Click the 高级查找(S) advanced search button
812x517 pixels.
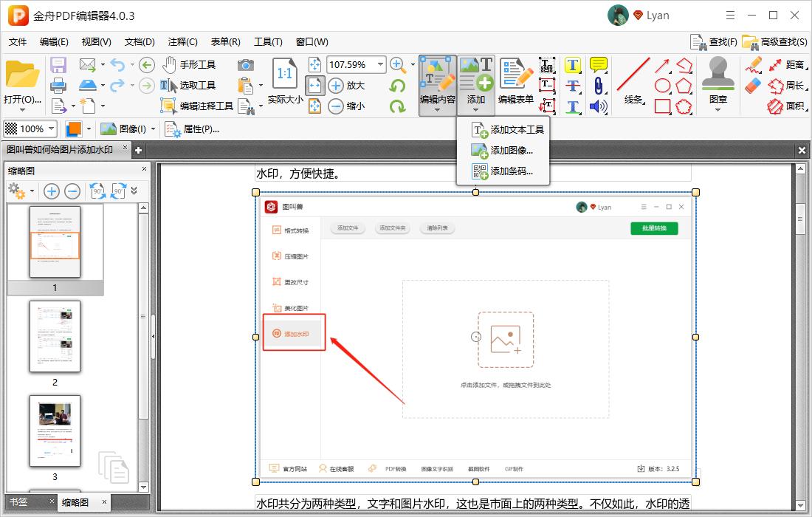coord(771,42)
